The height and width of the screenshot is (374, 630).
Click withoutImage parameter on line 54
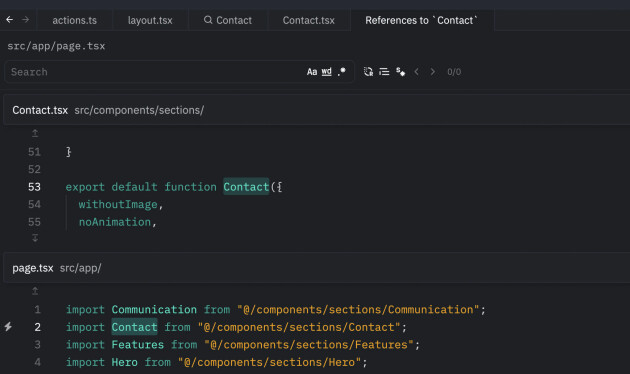118,205
